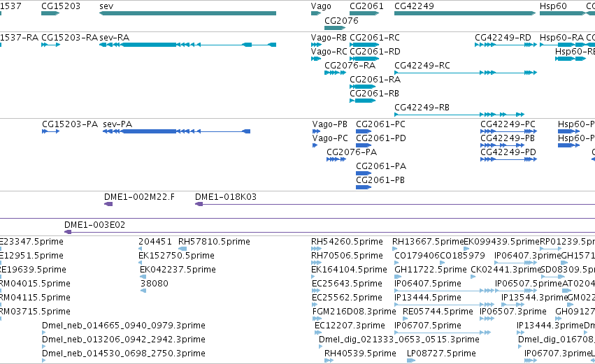Select the CG15203 gene label

(61, 6)
